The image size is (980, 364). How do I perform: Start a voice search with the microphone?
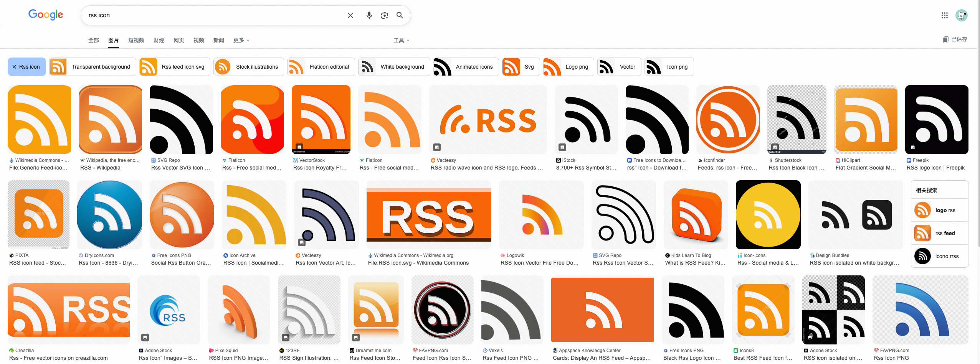point(369,15)
